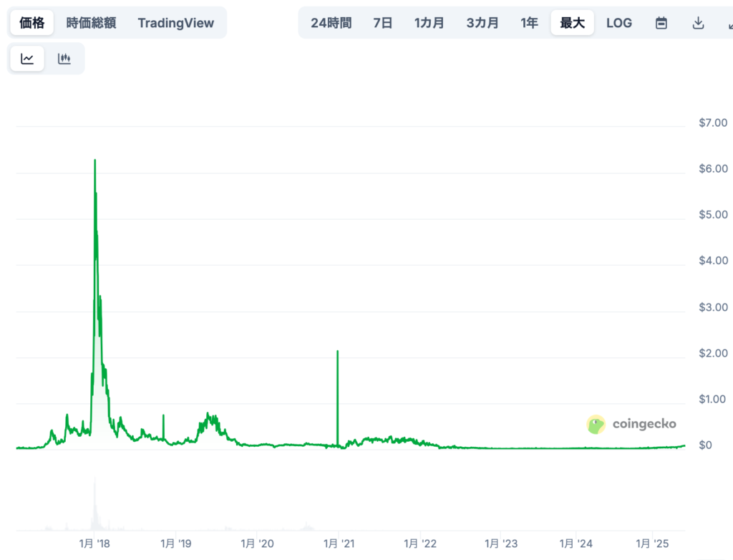Click the 1月 '23 date axis label
Viewport: 733px width, 560px height.
(501, 543)
